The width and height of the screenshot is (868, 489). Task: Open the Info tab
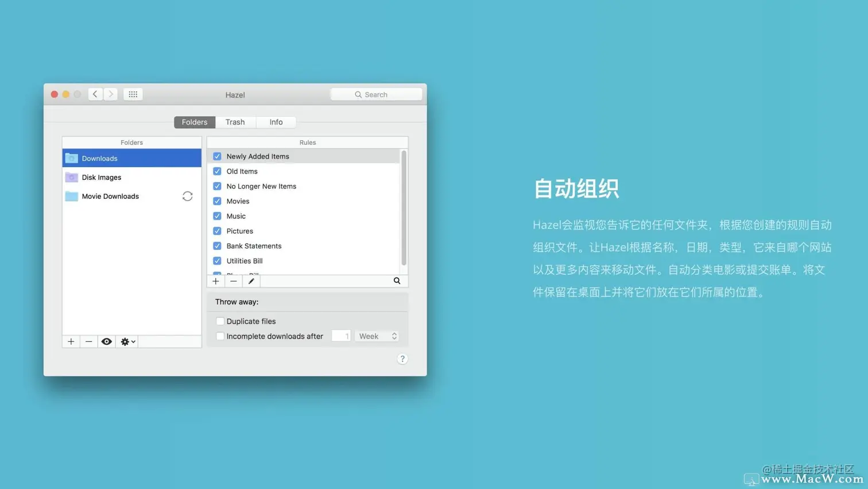pos(276,122)
